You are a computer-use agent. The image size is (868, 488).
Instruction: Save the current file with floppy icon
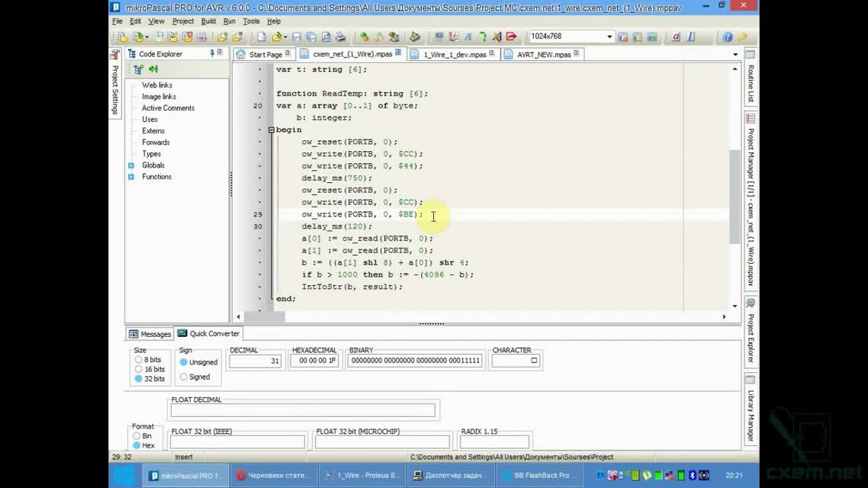[x=296, y=37]
